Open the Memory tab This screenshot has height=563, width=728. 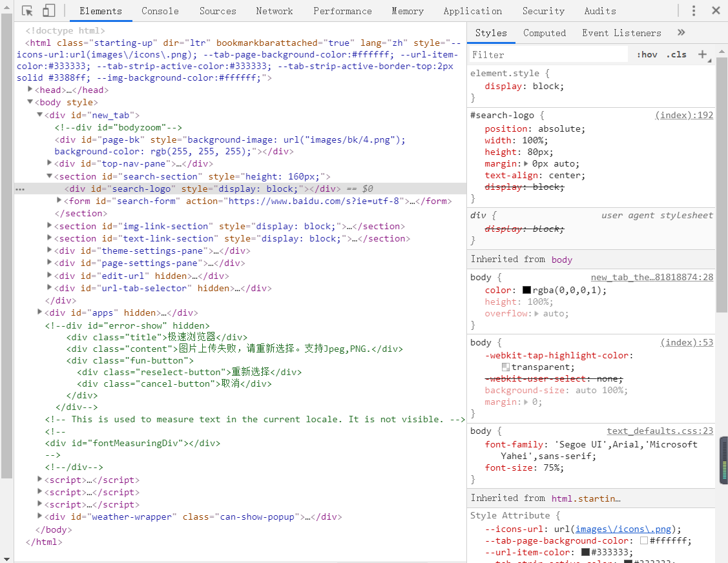point(408,11)
